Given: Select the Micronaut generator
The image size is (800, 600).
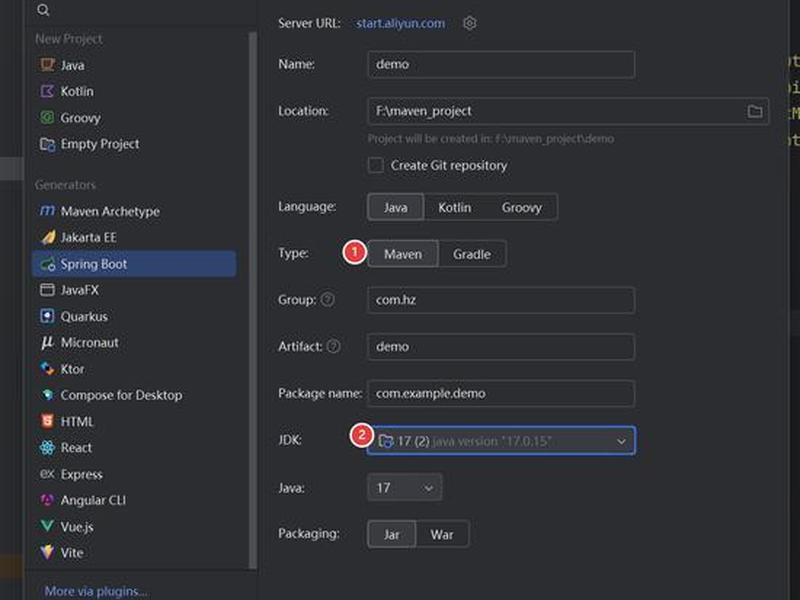Looking at the screenshot, I should click(134, 342).
